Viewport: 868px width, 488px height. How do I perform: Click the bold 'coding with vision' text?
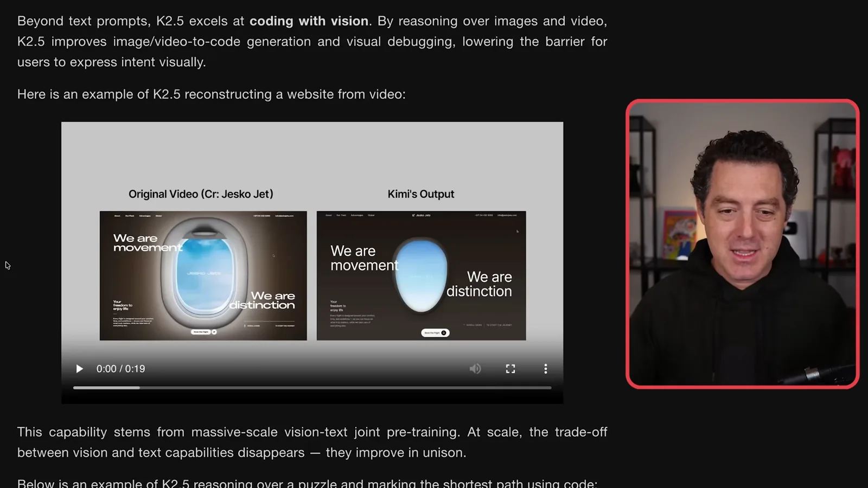coord(309,21)
